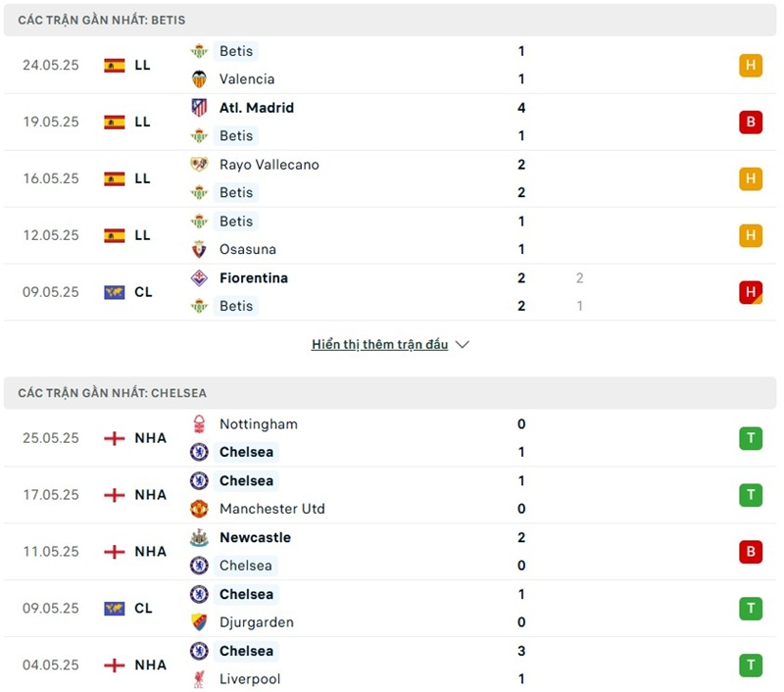Click the red B badge for Newcastle match
Image resolution: width=784 pixels, height=692 pixels.
(751, 552)
